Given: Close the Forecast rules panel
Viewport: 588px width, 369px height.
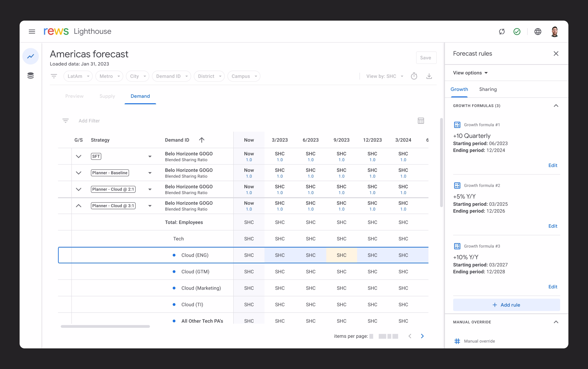Looking at the screenshot, I should pyautogui.click(x=556, y=53).
